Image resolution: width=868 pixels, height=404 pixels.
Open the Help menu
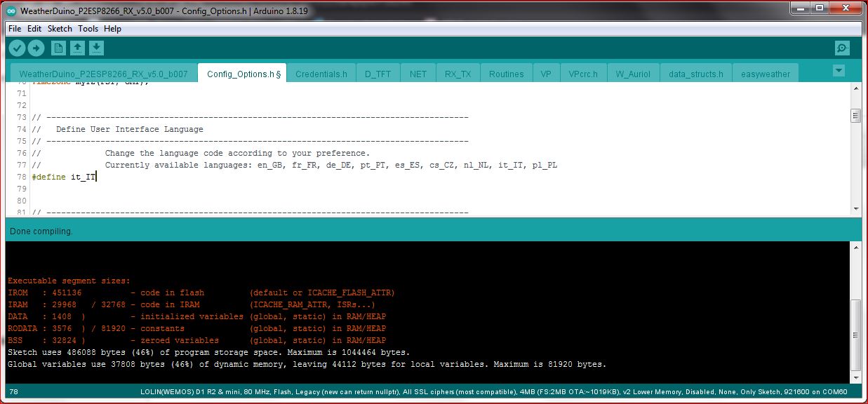click(112, 29)
